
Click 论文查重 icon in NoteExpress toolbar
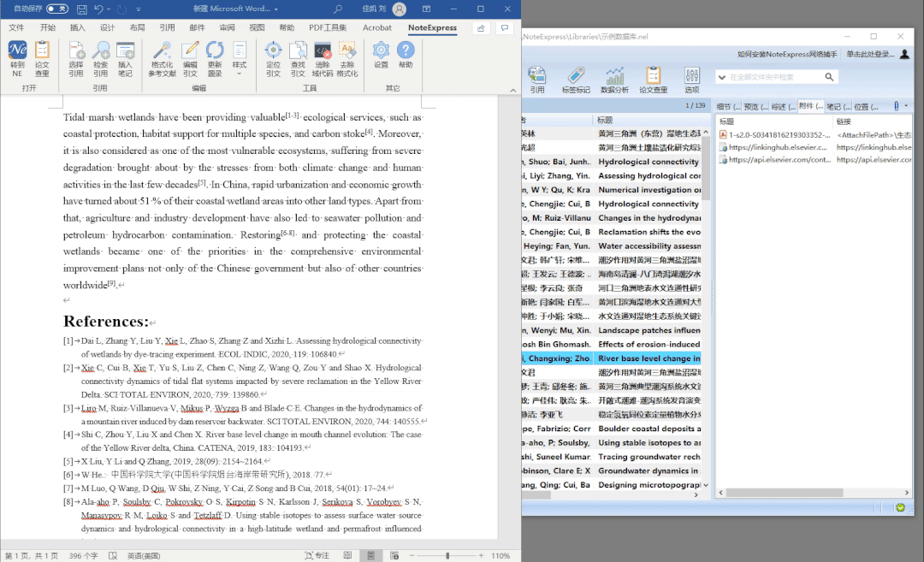654,80
